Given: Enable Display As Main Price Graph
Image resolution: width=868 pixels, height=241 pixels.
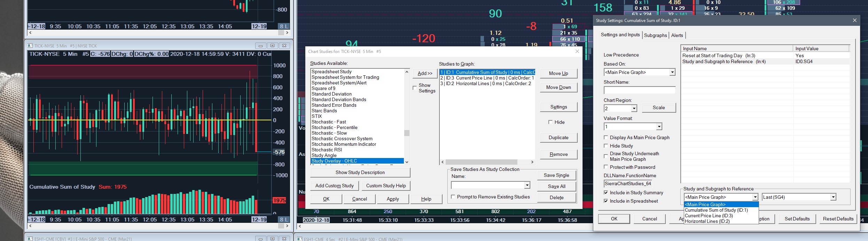Looking at the screenshot, I should coord(606,137).
